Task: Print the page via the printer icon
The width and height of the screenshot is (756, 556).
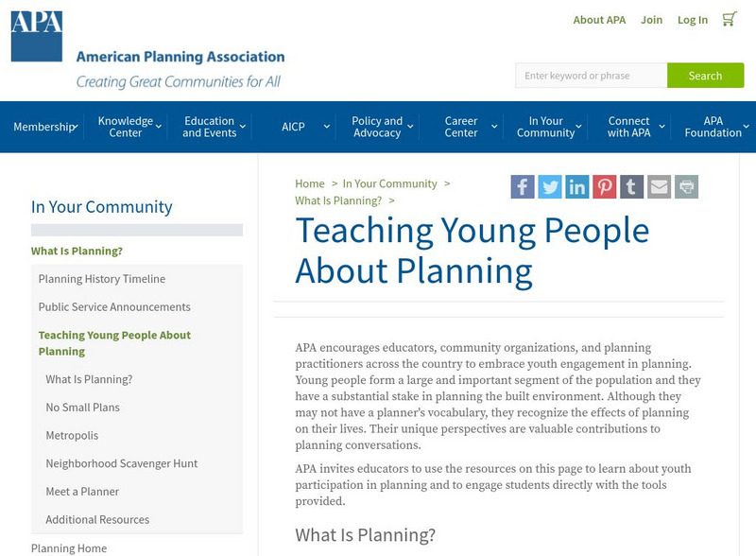Action: pyautogui.click(x=683, y=186)
